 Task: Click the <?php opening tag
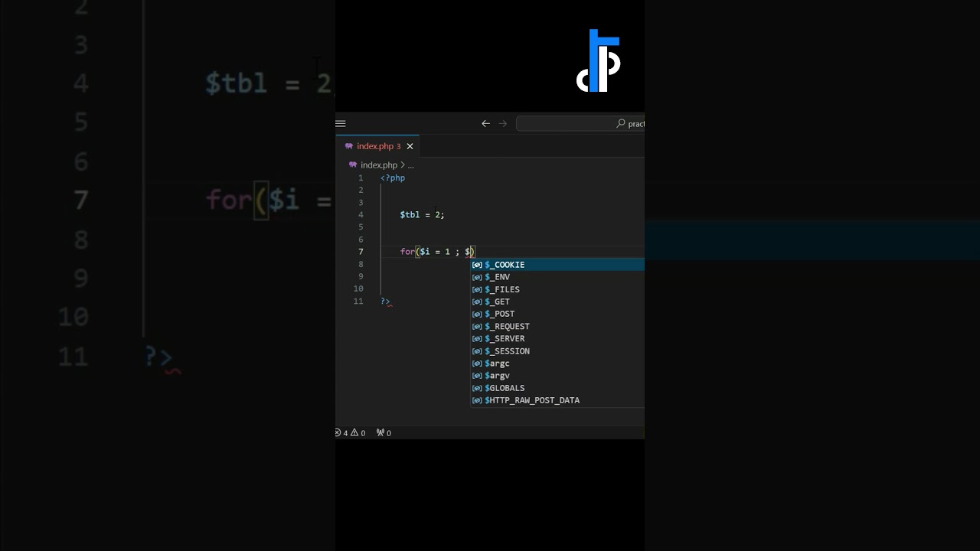pos(393,178)
